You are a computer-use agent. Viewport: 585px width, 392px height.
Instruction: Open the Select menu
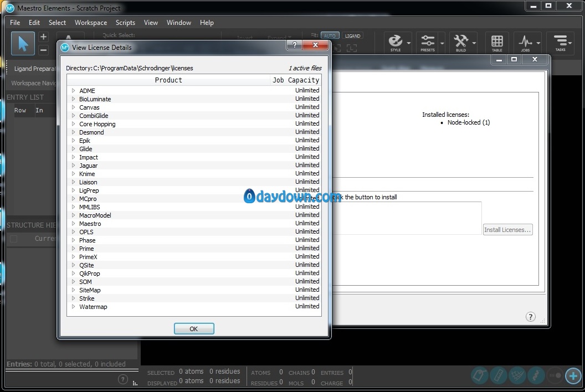[x=57, y=22]
